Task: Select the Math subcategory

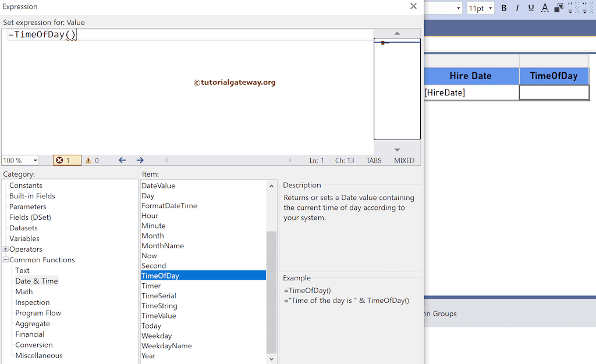Action: [24, 291]
